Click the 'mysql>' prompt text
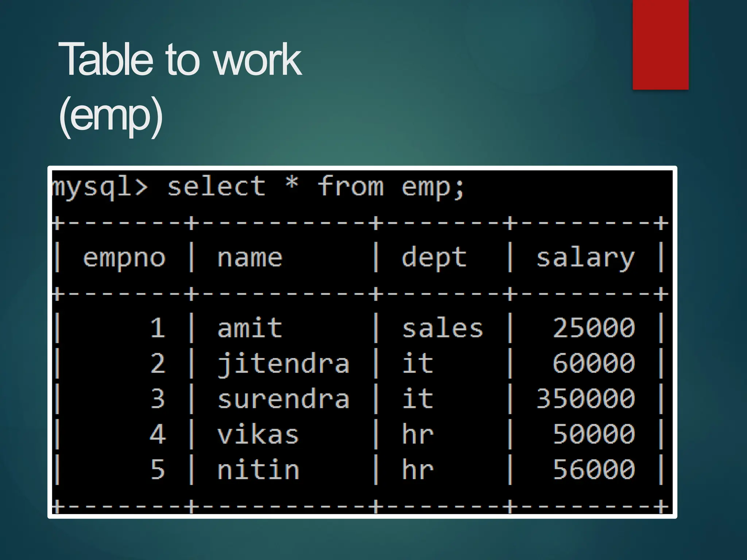 [x=100, y=187]
